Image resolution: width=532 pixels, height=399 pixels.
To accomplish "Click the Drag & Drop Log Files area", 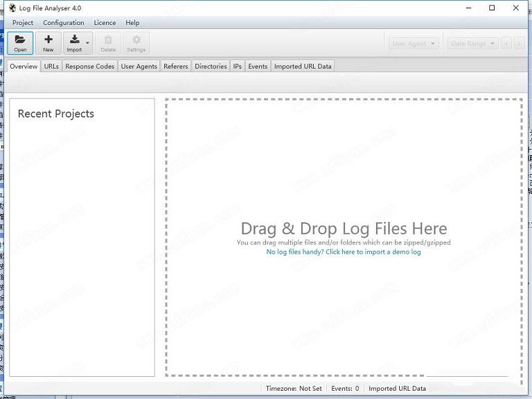I will pyautogui.click(x=344, y=173).
